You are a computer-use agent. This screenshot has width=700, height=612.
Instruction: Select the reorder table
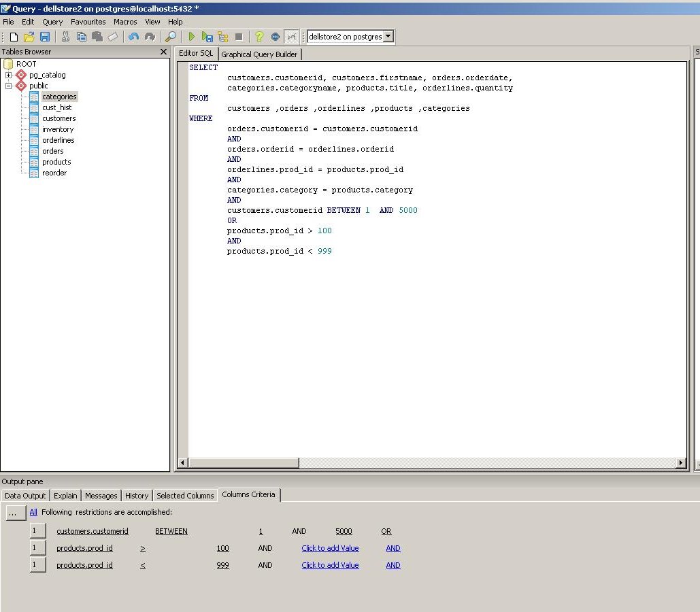54,173
